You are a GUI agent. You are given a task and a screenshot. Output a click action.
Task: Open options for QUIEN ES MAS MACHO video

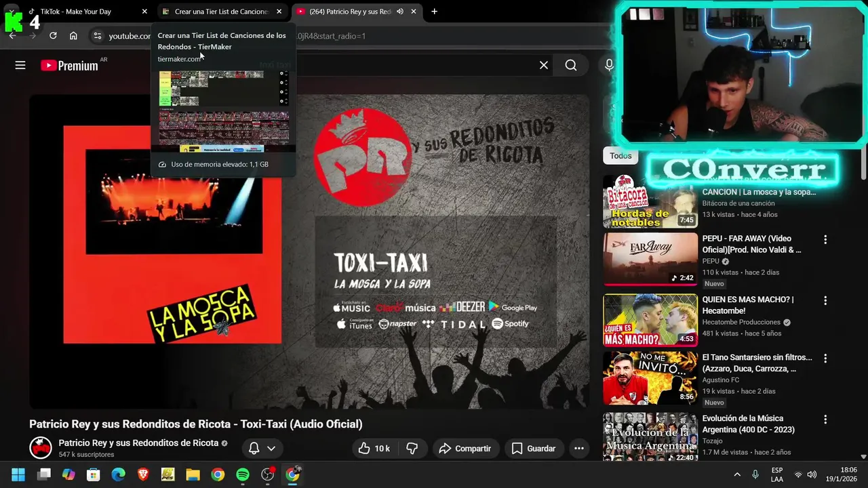[x=825, y=300]
